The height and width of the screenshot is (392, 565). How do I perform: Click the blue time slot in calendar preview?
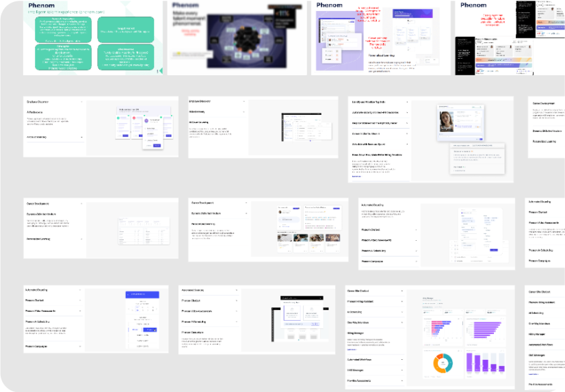pos(150,330)
